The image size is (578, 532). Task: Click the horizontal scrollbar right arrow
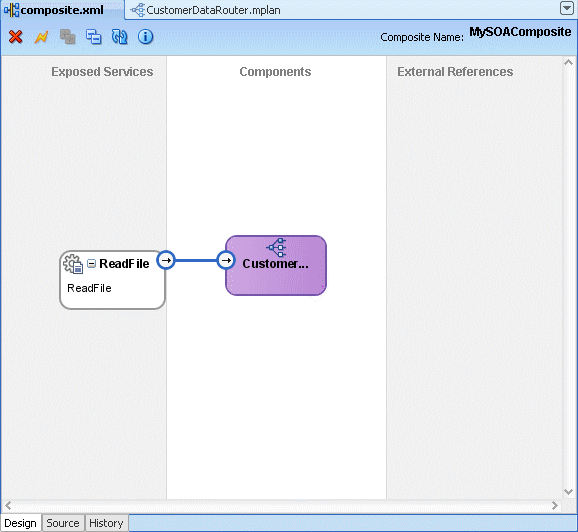coord(555,505)
